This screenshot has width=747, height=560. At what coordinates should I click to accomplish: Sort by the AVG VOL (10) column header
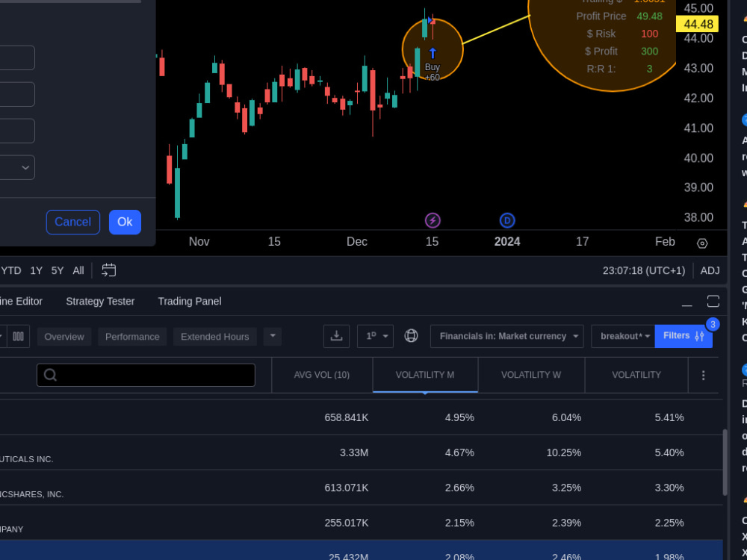coord(322,376)
